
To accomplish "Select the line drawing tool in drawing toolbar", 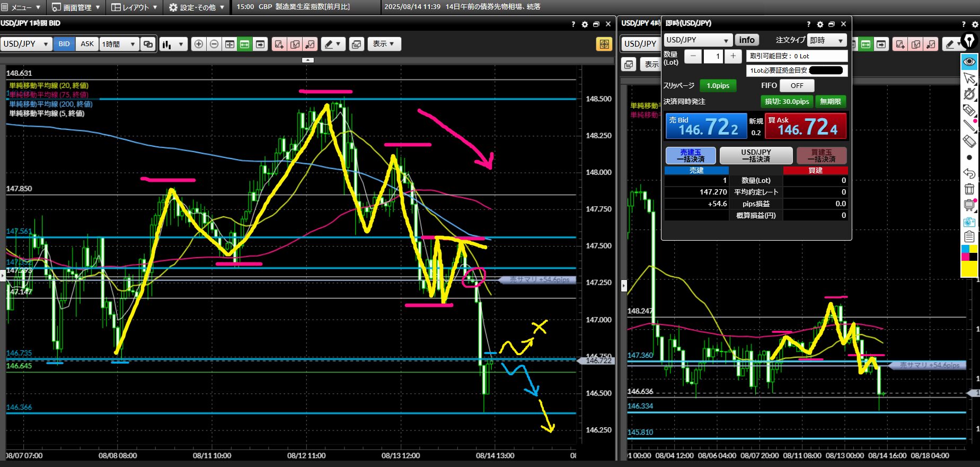I will point(969,126).
